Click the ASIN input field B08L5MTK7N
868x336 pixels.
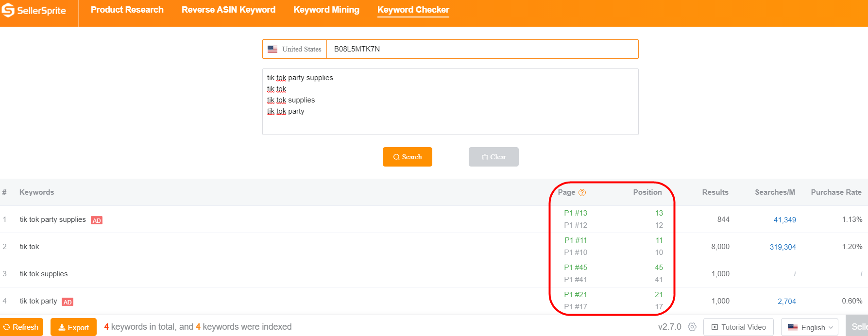482,49
